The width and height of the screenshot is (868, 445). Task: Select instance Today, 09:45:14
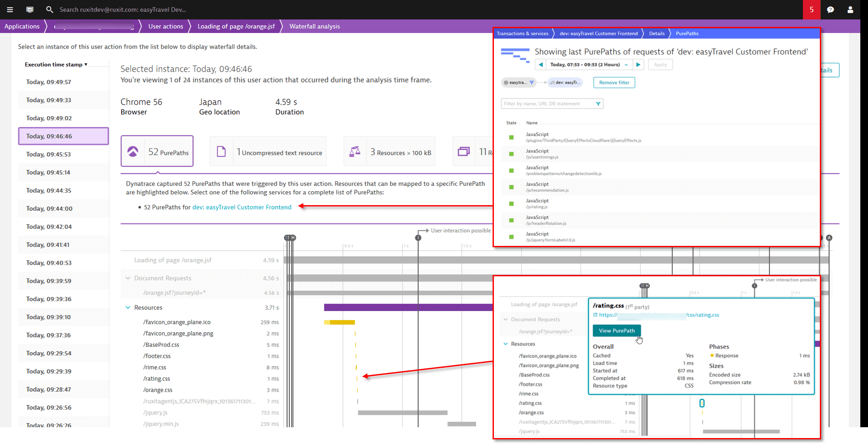coord(63,172)
